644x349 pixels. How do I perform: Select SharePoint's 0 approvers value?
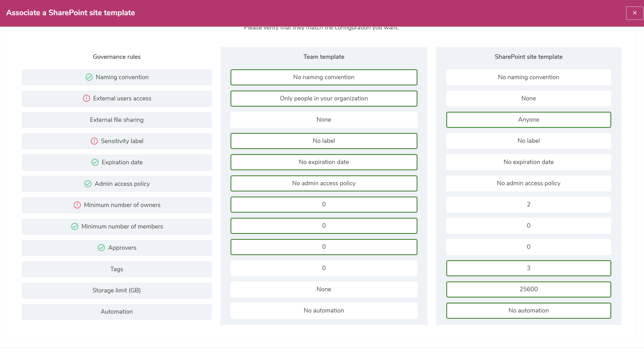tap(528, 247)
